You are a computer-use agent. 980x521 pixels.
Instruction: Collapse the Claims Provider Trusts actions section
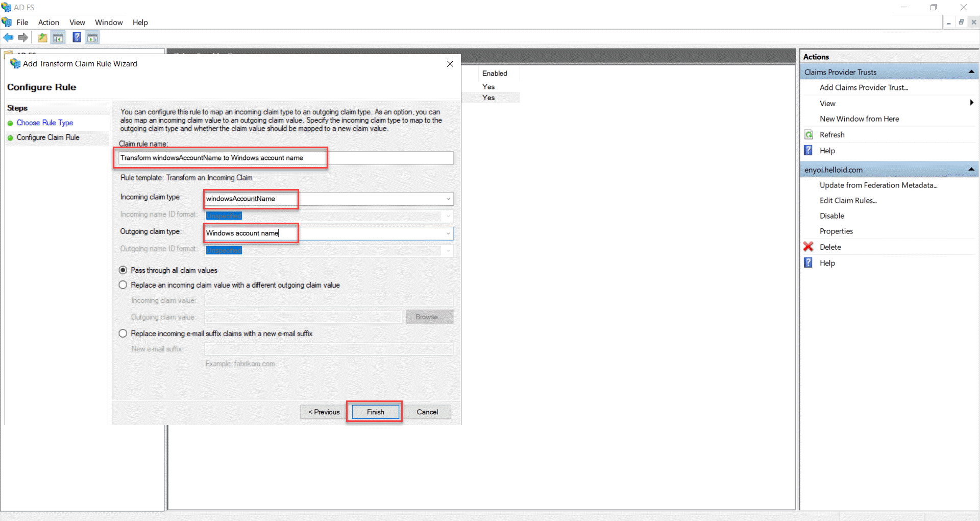click(971, 72)
